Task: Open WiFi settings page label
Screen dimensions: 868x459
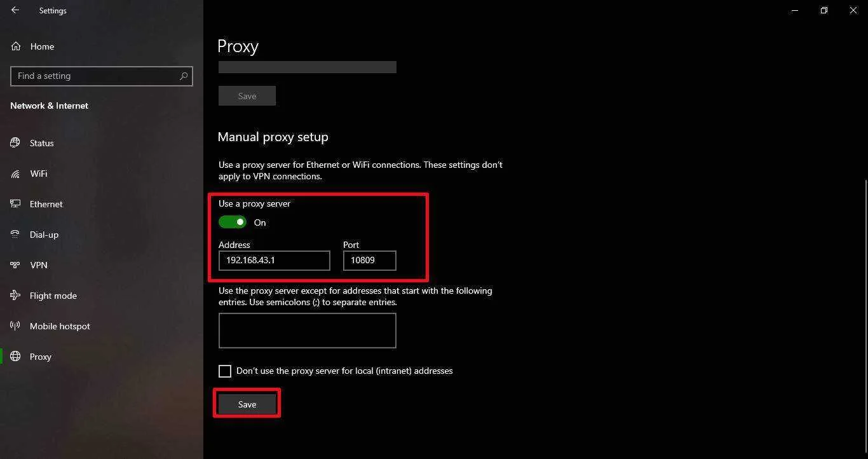Action: coord(39,174)
